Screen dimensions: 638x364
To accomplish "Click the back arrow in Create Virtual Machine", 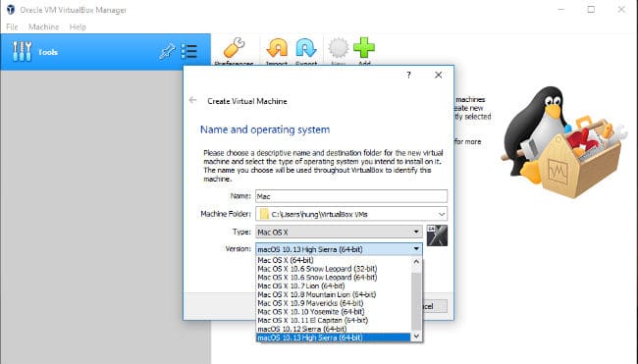I will [x=192, y=100].
